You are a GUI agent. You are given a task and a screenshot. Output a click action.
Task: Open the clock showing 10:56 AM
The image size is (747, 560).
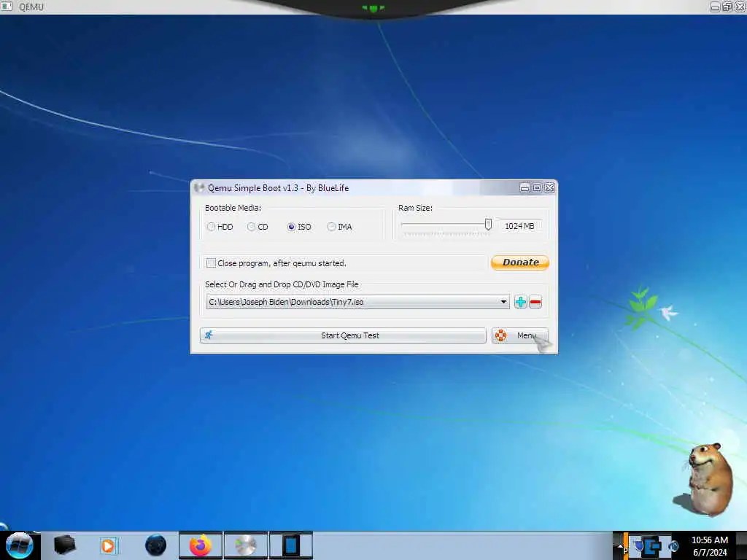(709, 545)
